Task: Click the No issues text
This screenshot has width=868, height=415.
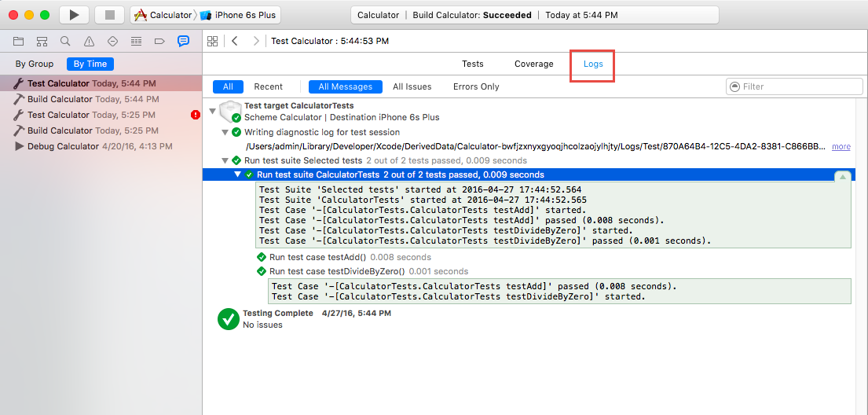Action: click(x=262, y=325)
